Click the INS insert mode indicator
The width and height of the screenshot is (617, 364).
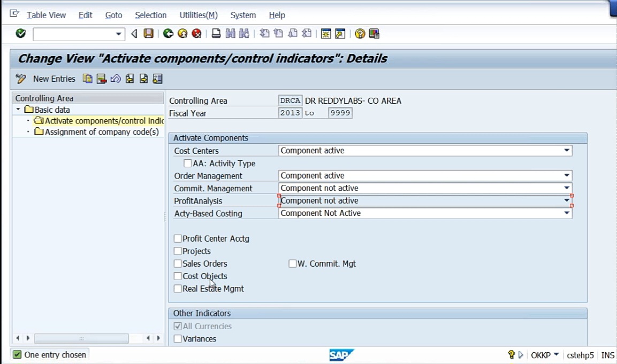click(x=608, y=355)
